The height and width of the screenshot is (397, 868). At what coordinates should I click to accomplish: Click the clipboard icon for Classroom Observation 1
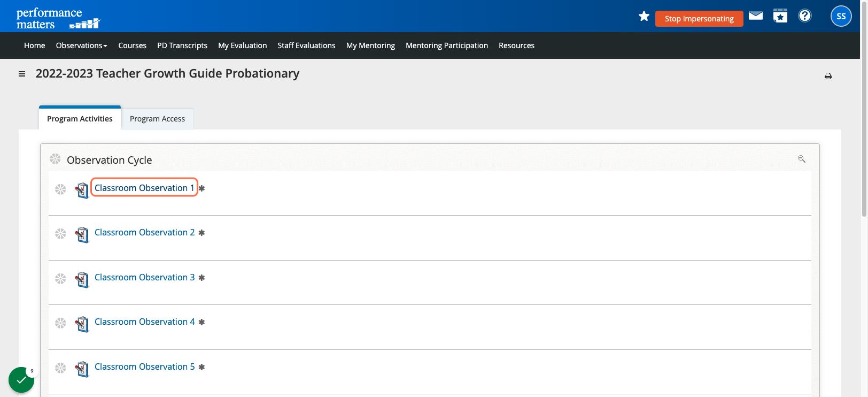pyautogui.click(x=82, y=190)
